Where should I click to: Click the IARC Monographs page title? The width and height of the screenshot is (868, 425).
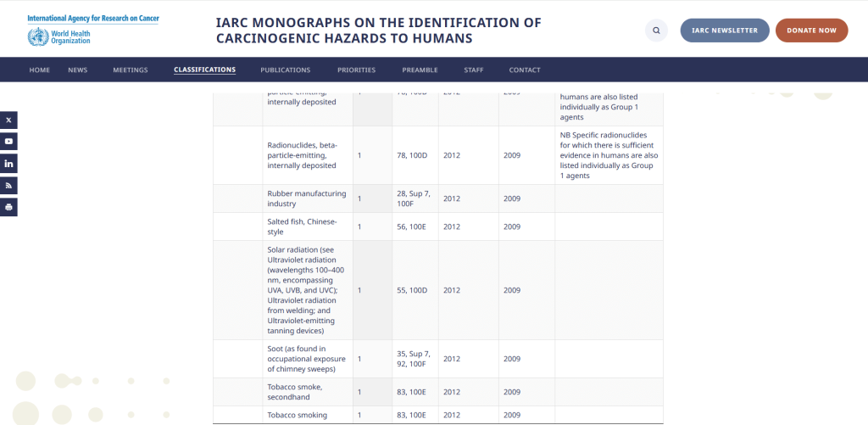coord(378,31)
